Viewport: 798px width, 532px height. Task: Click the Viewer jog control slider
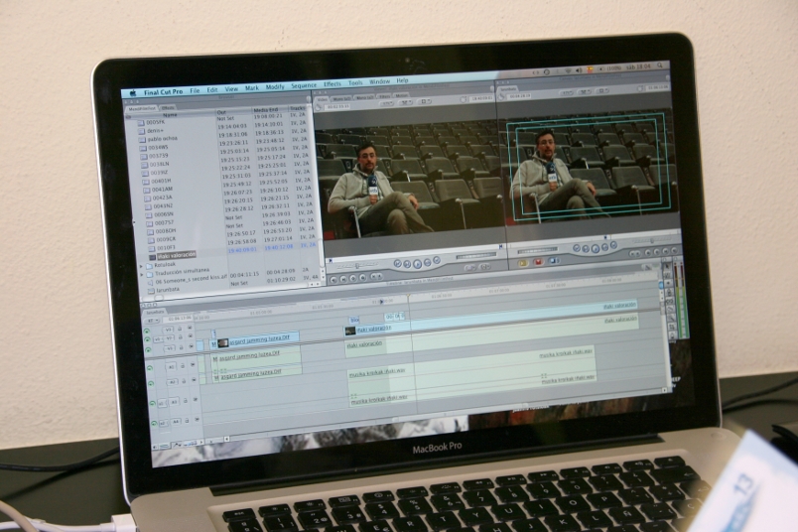tap(476, 255)
